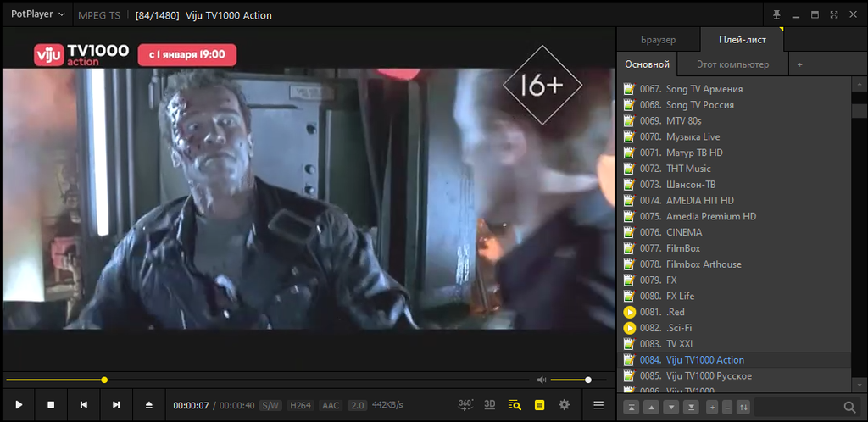Screen dimensions: 868x422
Task: Click the elapsed time 00:00:07 display
Action: [191, 405]
